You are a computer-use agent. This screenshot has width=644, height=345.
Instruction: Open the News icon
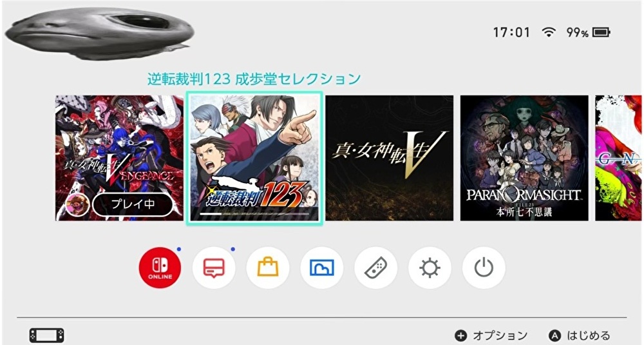(x=214, y=268)
